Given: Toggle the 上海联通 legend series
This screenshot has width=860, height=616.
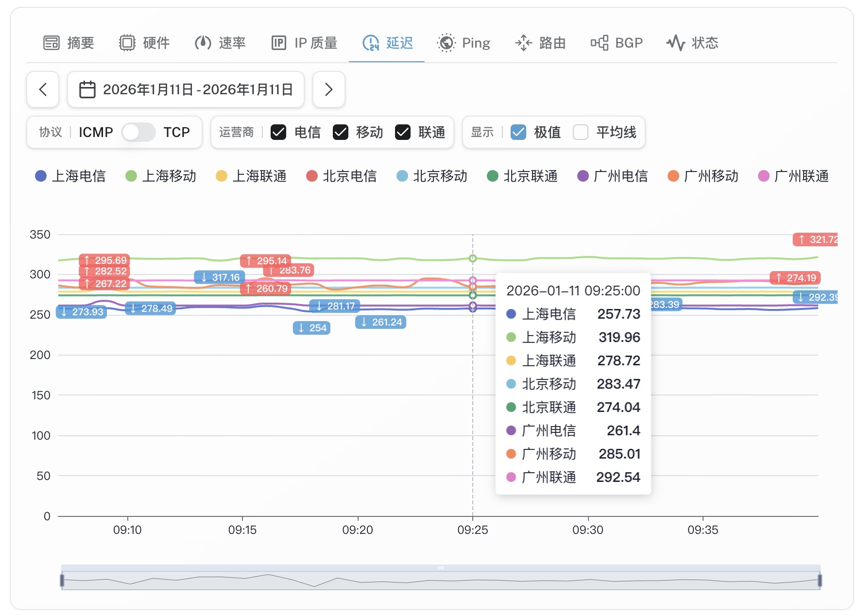Looking at the screenshot, I should pos(251,176).
